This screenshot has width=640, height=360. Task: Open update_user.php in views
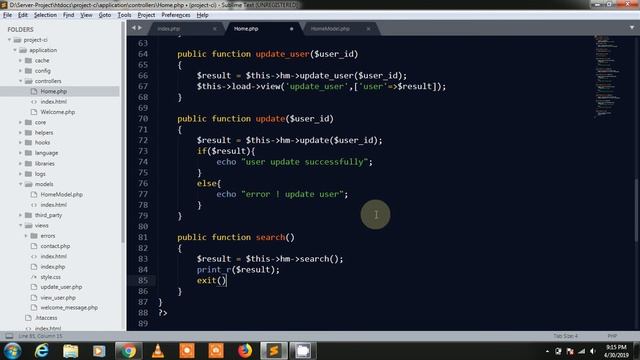click(61, 287)
